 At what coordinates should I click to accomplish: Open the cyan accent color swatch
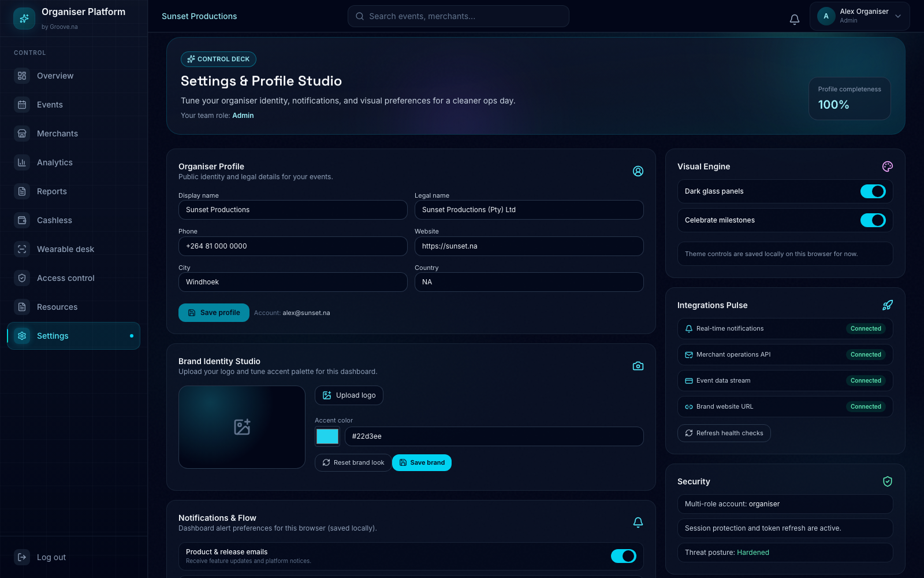pos(327,436)
